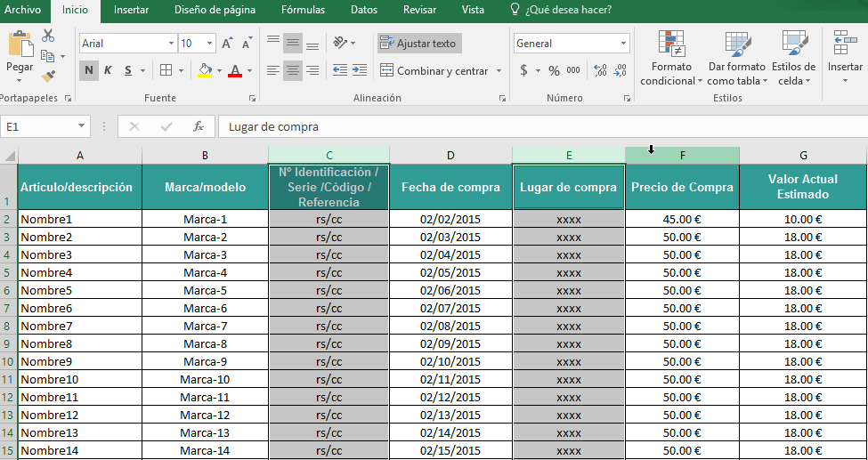868x460 pixels.
Task: Open the Archivo tab
Action: pos(22,10)
